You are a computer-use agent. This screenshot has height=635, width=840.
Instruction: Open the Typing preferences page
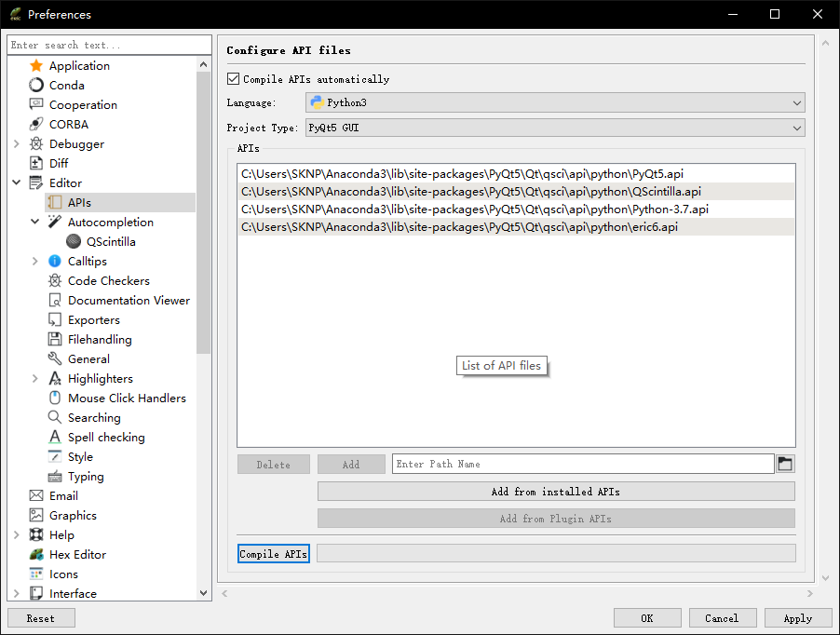coord(86,477)
